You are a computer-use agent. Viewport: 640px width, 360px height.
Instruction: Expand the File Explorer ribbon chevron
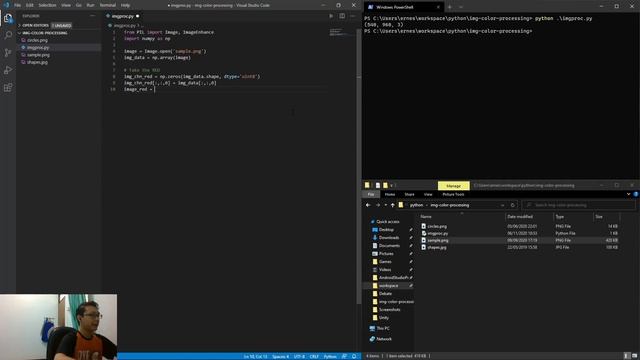pyautogui.click(x=629, y=194)
